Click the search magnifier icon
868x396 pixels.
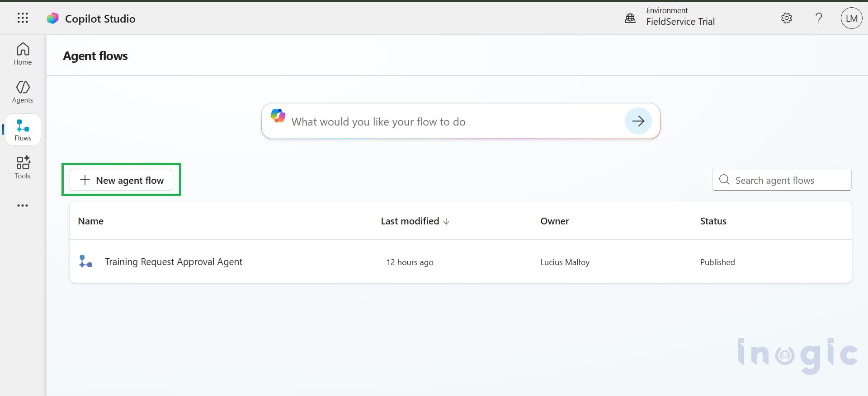[724, 180]
